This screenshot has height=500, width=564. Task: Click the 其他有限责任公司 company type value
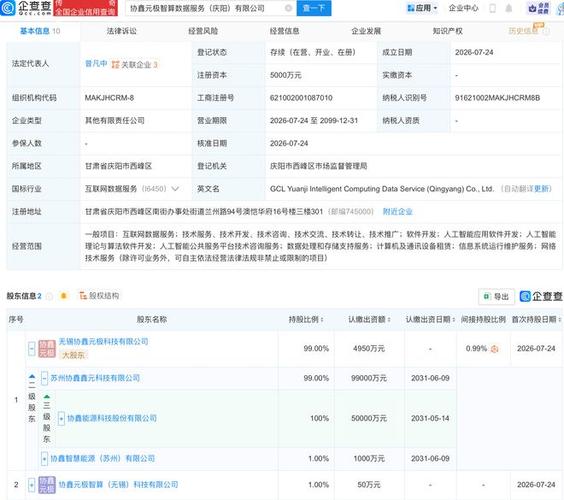click(x=115, y=121)
